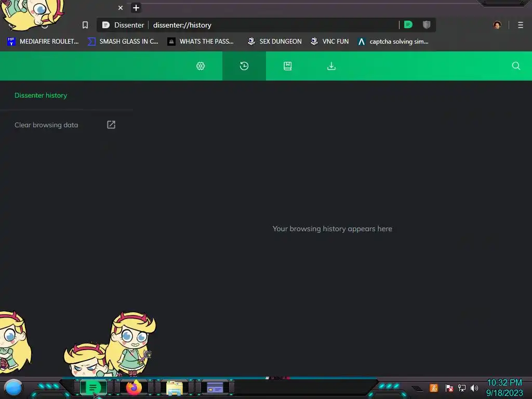Viewport: 532px width, 399px height.
Task: Click the network tray icon
Action: coord(462,388)
